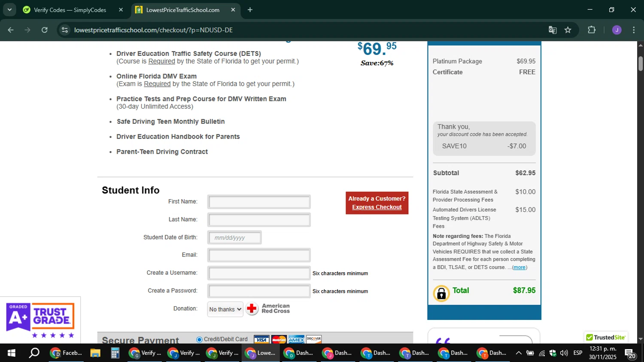Viewport: 644px width, 362px height.
Task: Bookmark this page with the star icon
Action: click(568, 30)
